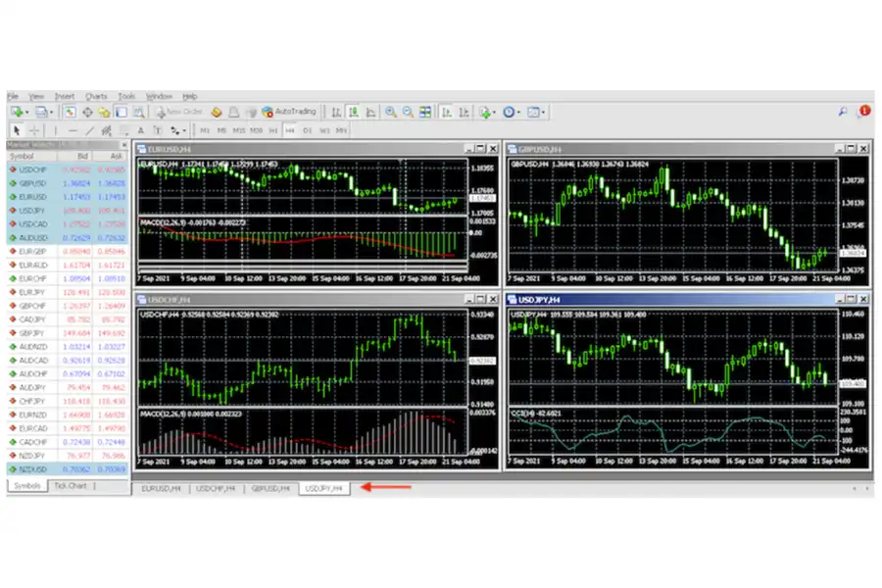Select AUDCAD row in Market Watch
The image size is (882, 588).
68,360
